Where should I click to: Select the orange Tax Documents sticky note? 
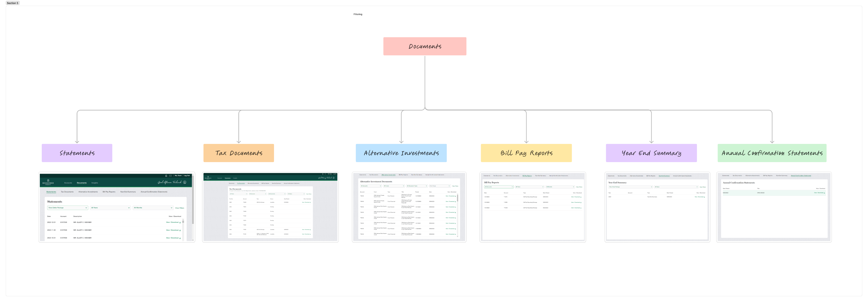(239, 153)
